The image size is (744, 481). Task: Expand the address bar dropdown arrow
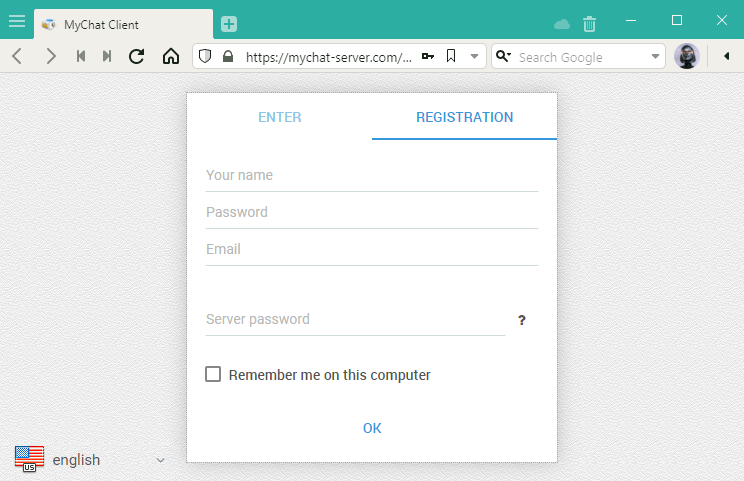(475, 57)
